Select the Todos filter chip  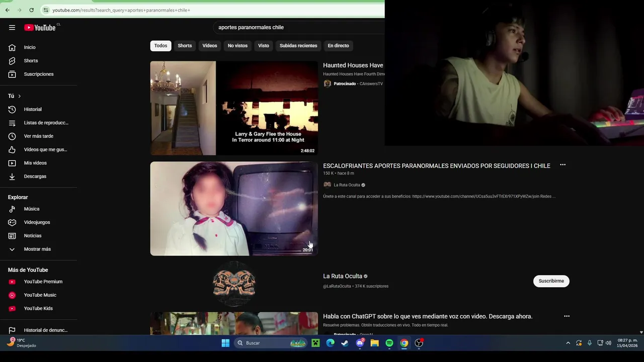[x=160, y=46]
